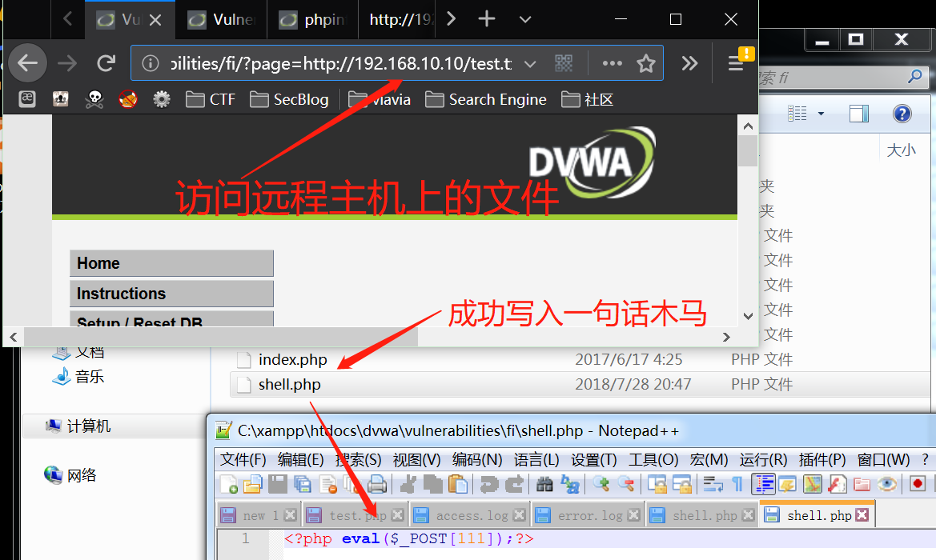Switch to the phpinfo Firefox tab
This screenshot has height=560, width=936.
313,20
